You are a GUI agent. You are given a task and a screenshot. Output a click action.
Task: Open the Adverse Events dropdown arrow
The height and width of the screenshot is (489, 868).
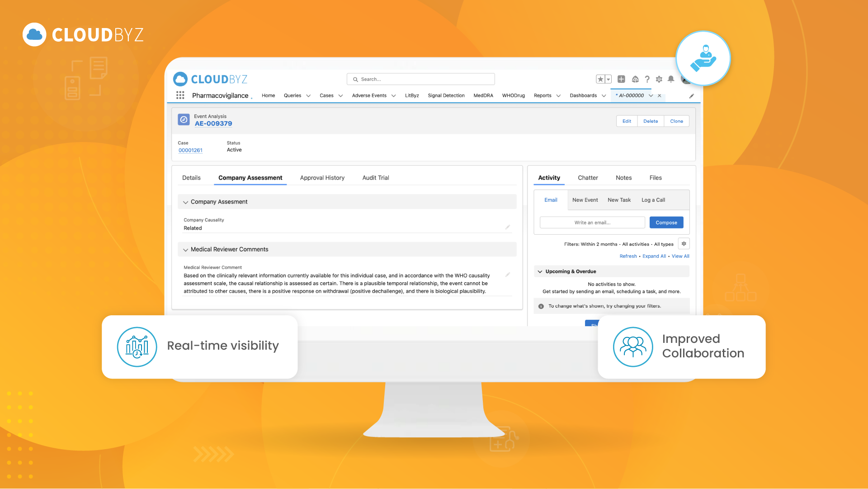tap(393, 96)
